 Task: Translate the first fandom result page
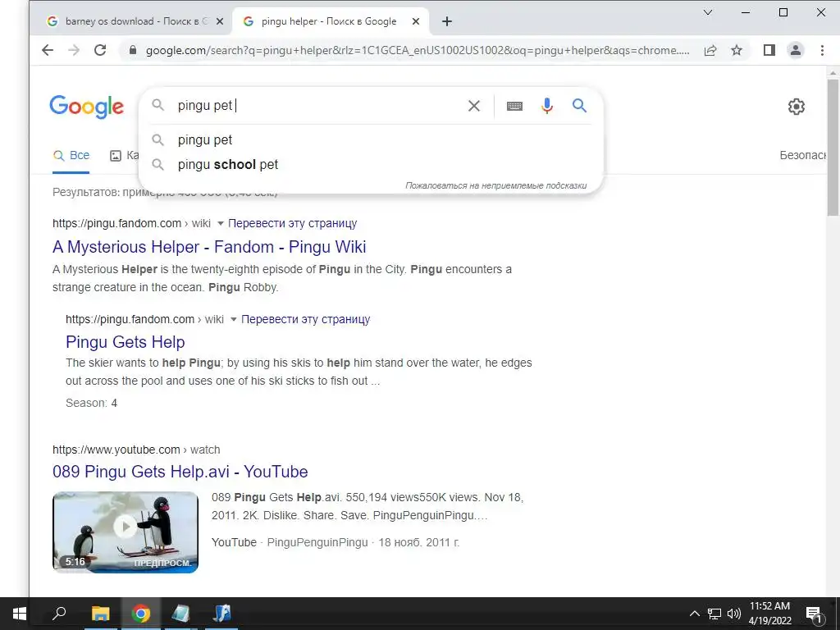pyautogui.click(x=293, y=223)
